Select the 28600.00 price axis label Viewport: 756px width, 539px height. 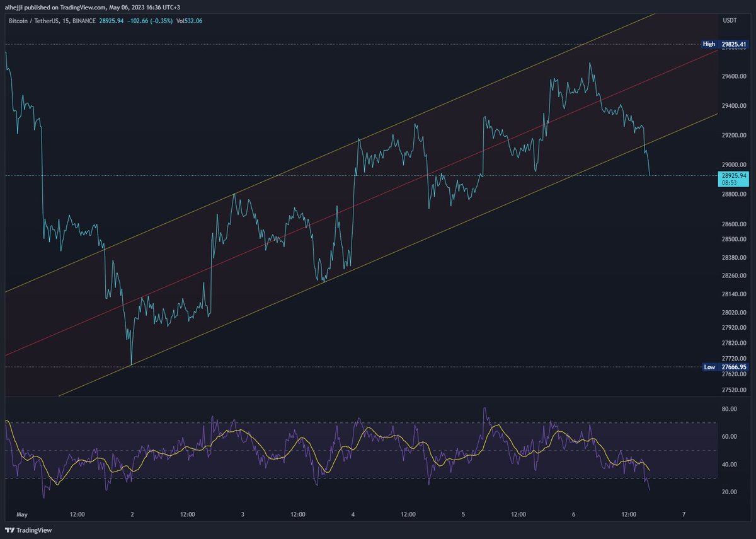734,224
